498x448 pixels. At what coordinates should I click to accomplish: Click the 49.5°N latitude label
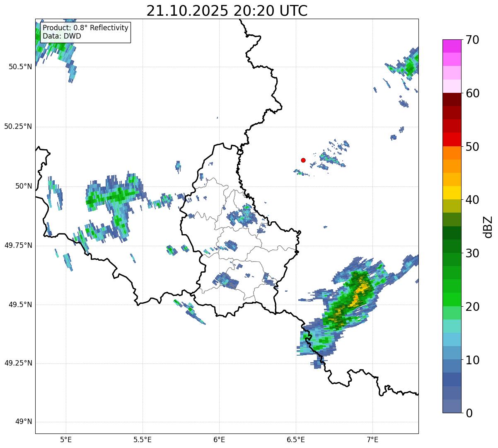[20, 305]
